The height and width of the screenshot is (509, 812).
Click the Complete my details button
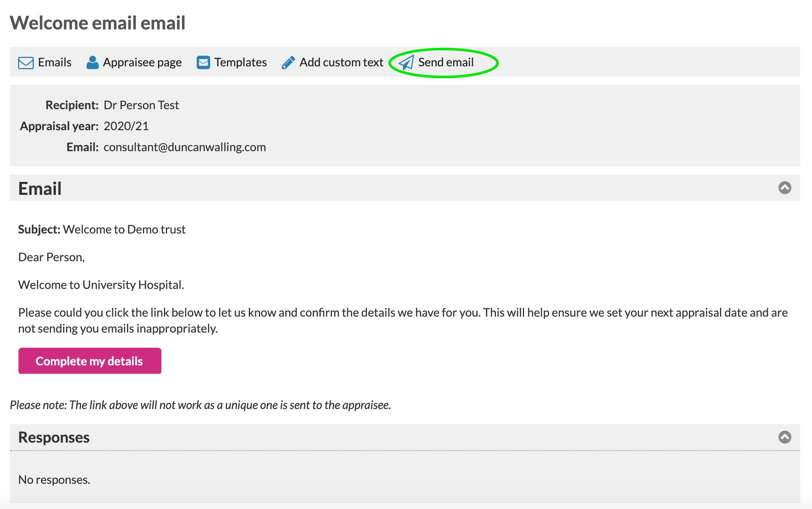(90, 361)
